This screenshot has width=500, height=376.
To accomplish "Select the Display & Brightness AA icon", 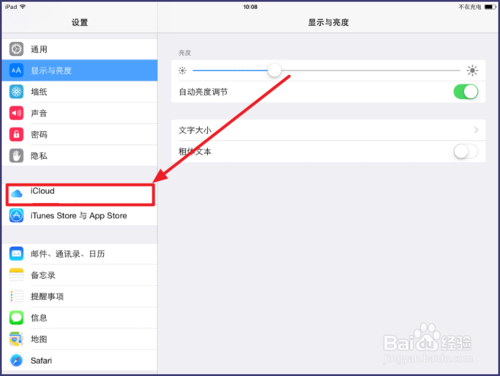I will [x=16, y=70].
